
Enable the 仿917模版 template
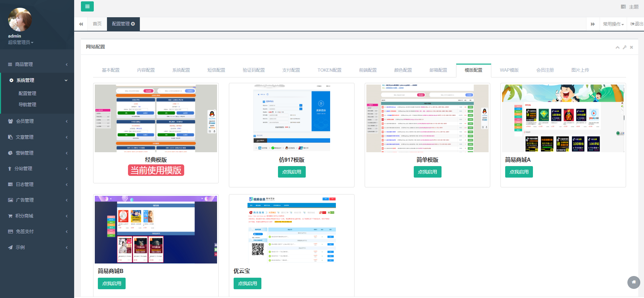click(x=292, y=172)
